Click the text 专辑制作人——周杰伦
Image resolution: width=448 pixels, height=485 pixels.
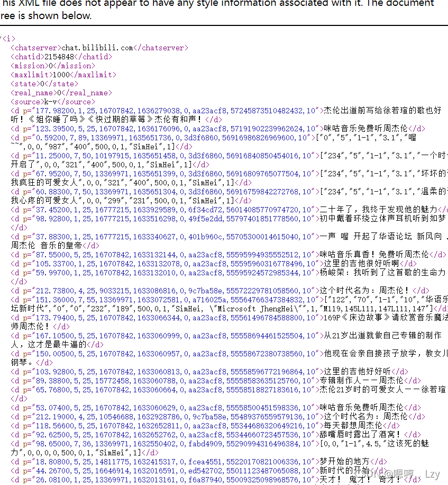click(x=361, y=381)
